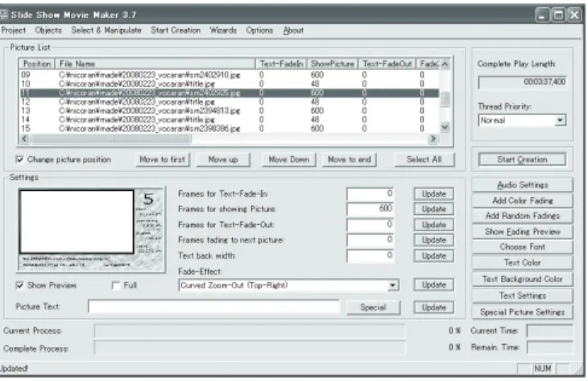
Task: Click Frames fading to next picture field
Action: click(x=371, y=240)
